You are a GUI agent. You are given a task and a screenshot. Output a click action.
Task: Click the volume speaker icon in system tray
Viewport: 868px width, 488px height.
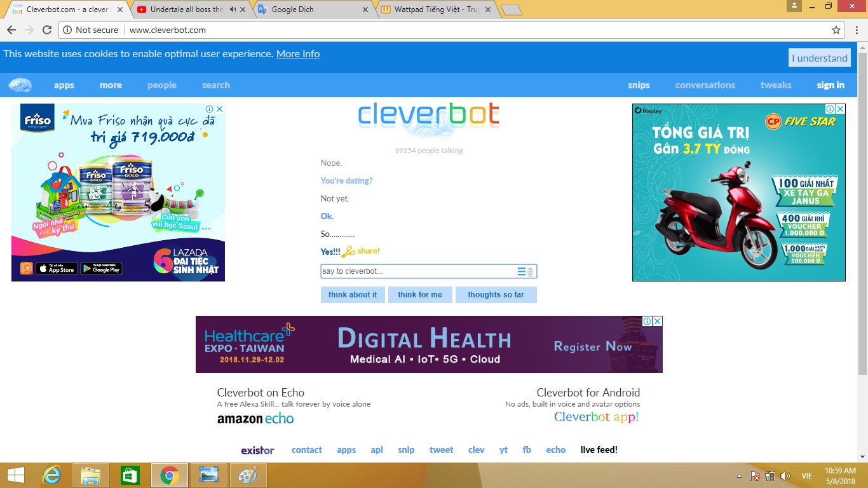(785, 476)
